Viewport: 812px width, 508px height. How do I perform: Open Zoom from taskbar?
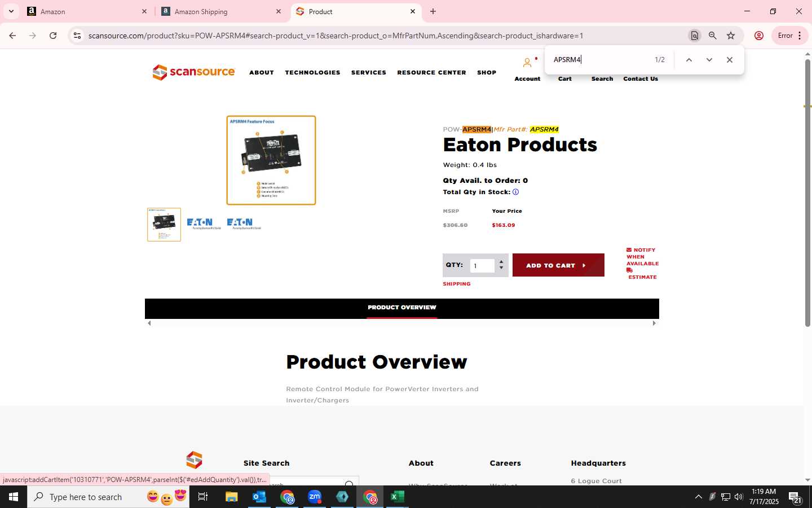point(315,497)
